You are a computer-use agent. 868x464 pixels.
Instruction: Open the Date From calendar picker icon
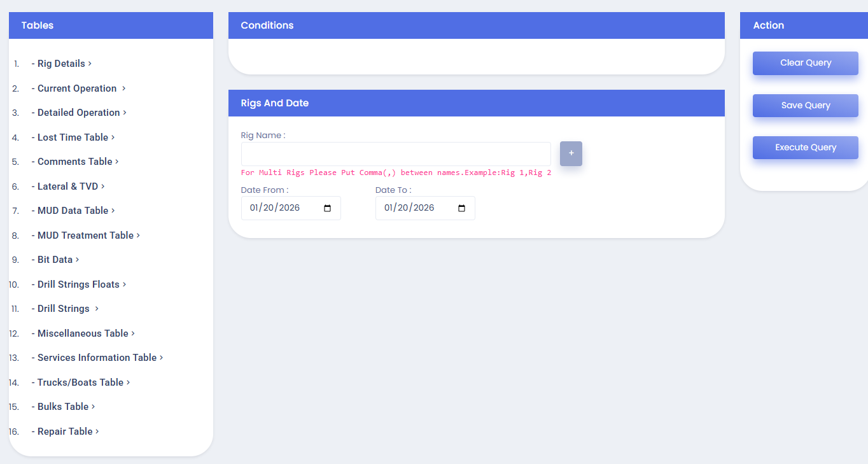click(x=328, y=208)
